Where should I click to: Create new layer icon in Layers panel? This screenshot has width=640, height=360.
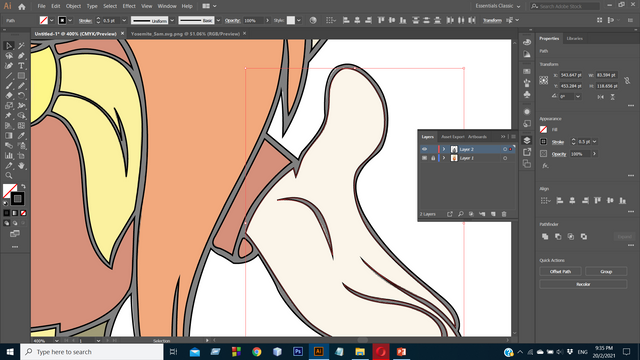click(x=493, y=214)
